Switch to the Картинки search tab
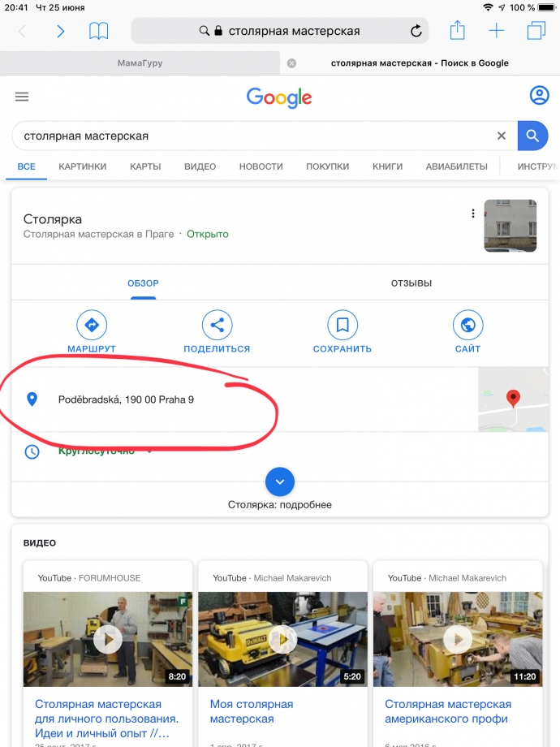The image size is (560, 747). (x=83, y=166)
